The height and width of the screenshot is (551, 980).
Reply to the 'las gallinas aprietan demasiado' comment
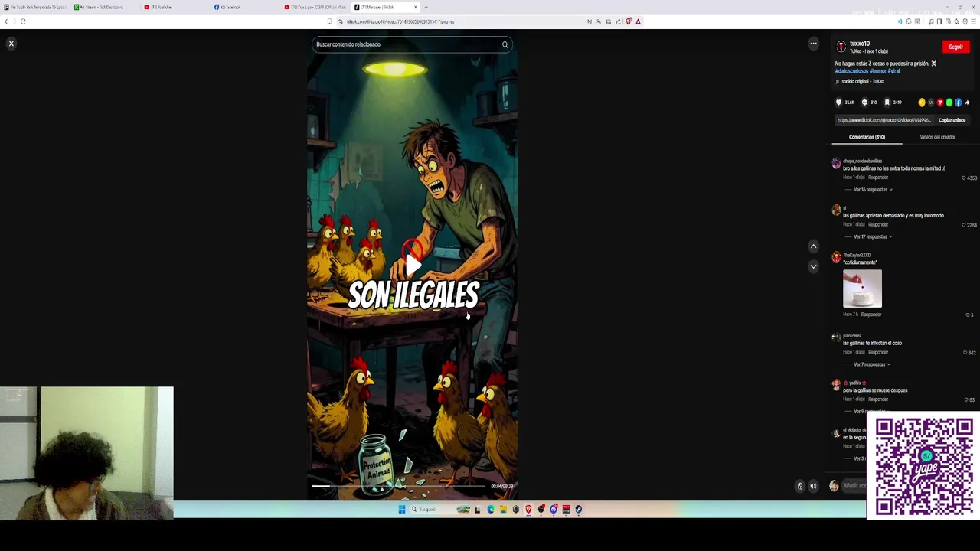pos(878,225)
